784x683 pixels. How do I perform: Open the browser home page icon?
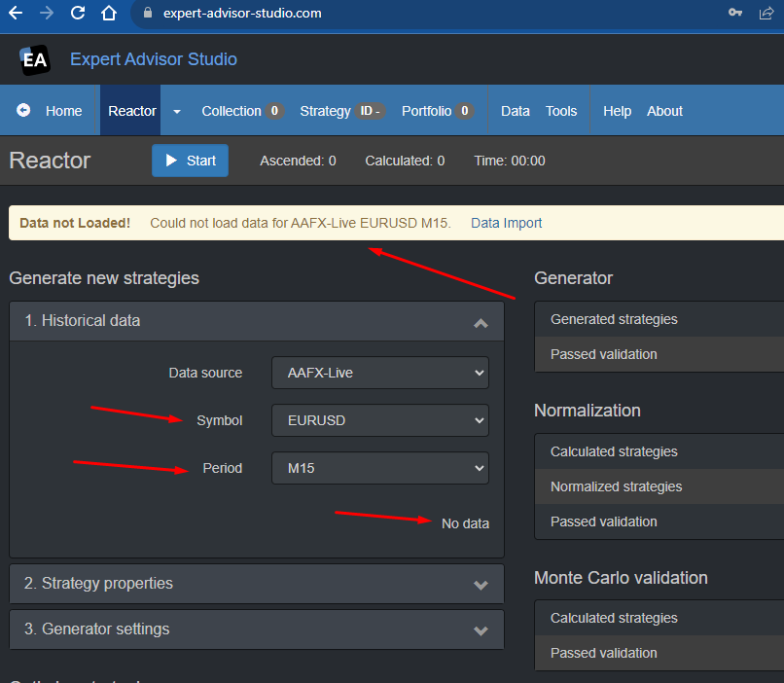tap(109, 13)
